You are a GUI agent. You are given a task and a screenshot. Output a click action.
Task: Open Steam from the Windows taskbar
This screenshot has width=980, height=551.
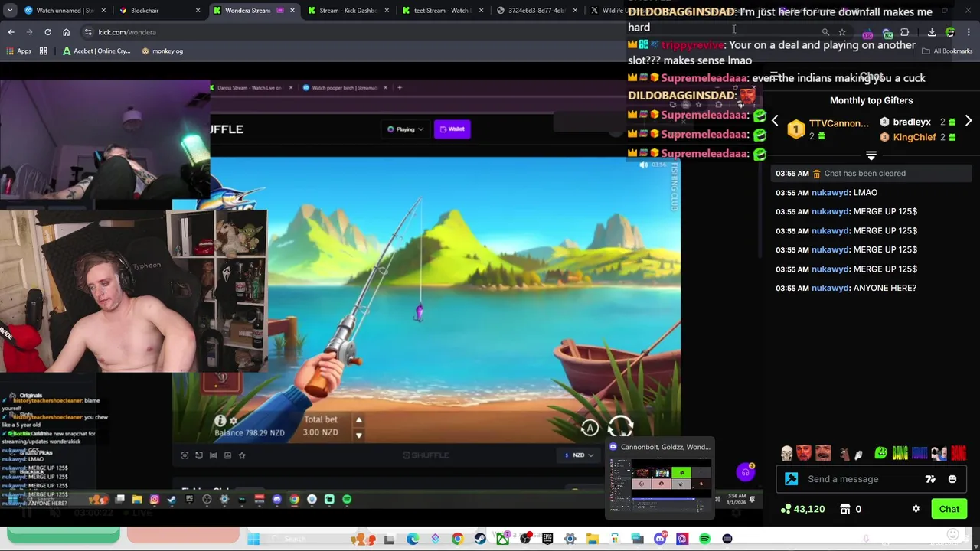(480, 539)
